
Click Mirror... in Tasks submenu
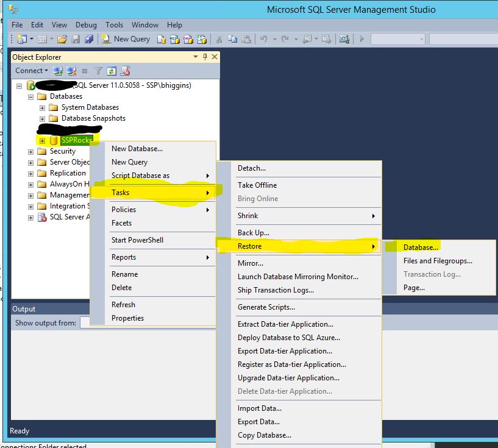pyautogui.click(x=251, y=263)
